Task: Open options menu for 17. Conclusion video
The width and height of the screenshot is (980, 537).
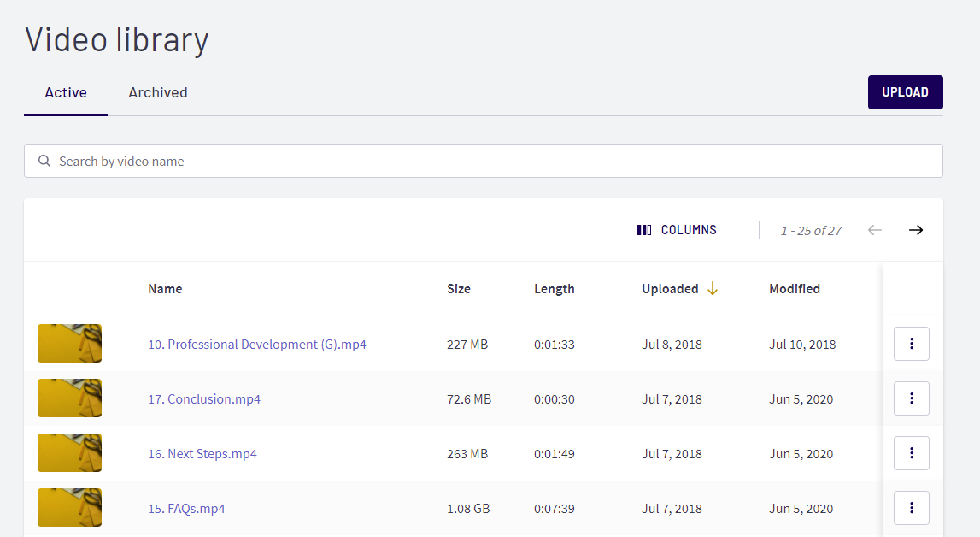Action: point(912,398)
